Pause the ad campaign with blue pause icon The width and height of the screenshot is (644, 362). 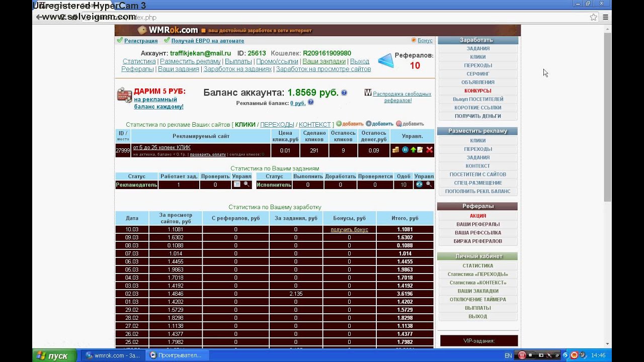405,150
